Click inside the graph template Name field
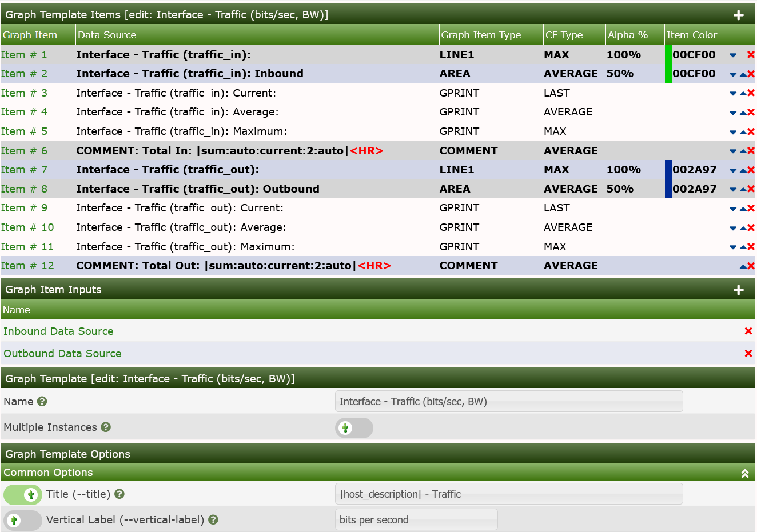 tap(508, 401)
